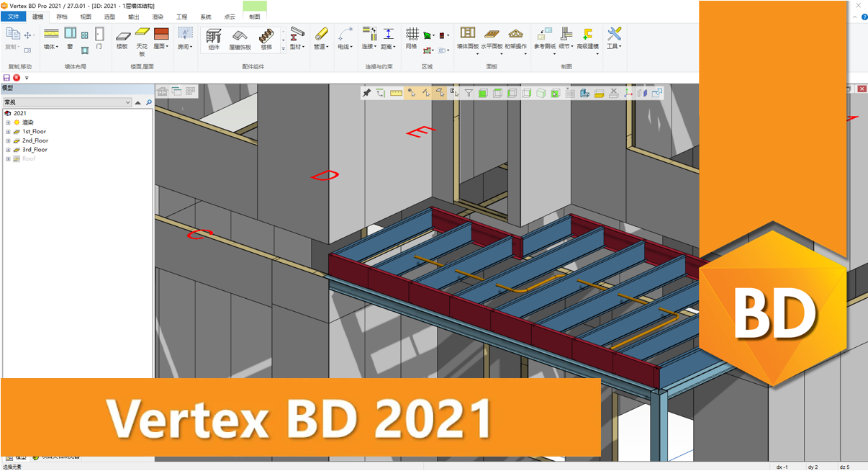This screenshot has height=471, width=868.
Task: Click the 墙体面板 wall panel icon
Action: point(468,33)
